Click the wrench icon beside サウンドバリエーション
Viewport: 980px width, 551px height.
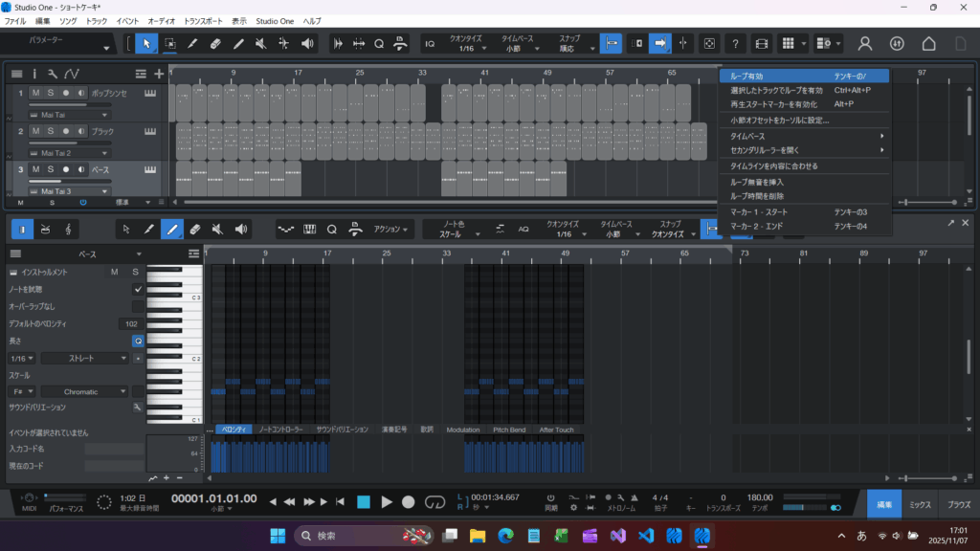[138, 408]
